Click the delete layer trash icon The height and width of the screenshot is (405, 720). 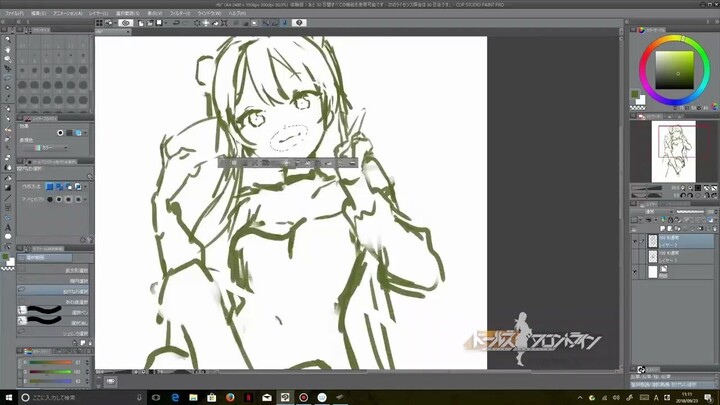coord(714,228)
